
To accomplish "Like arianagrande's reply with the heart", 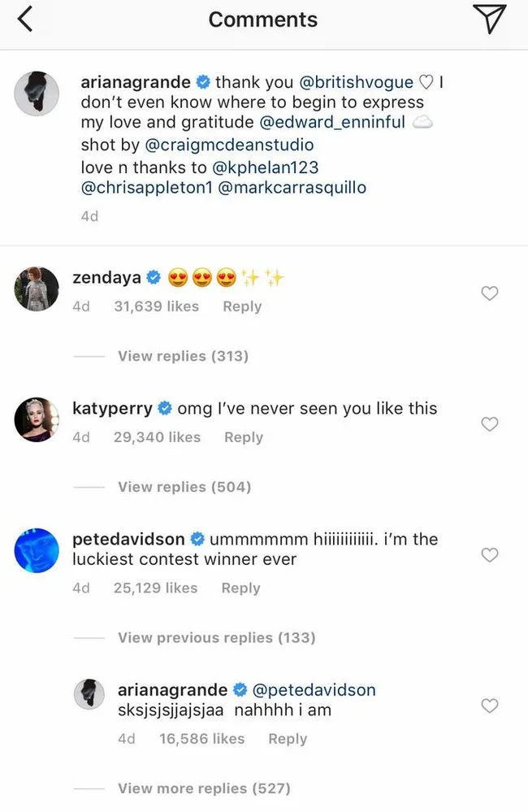I will (x=490, y=706).
